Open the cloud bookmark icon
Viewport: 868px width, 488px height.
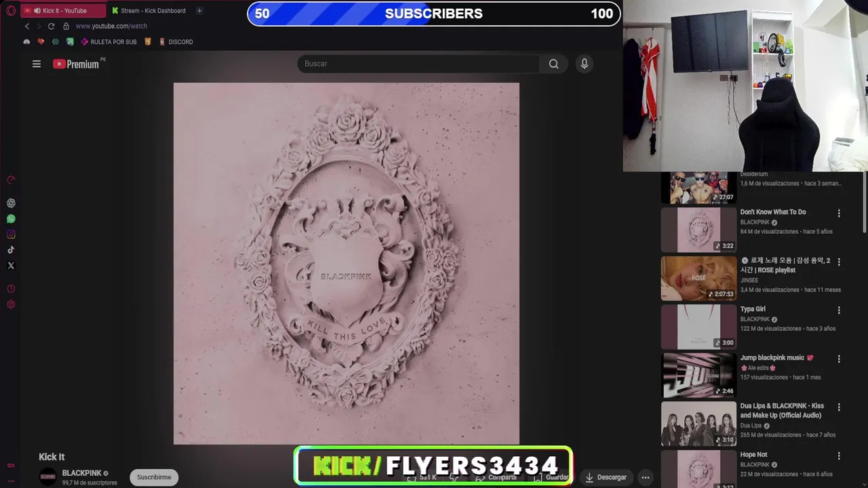pos(26,42)
